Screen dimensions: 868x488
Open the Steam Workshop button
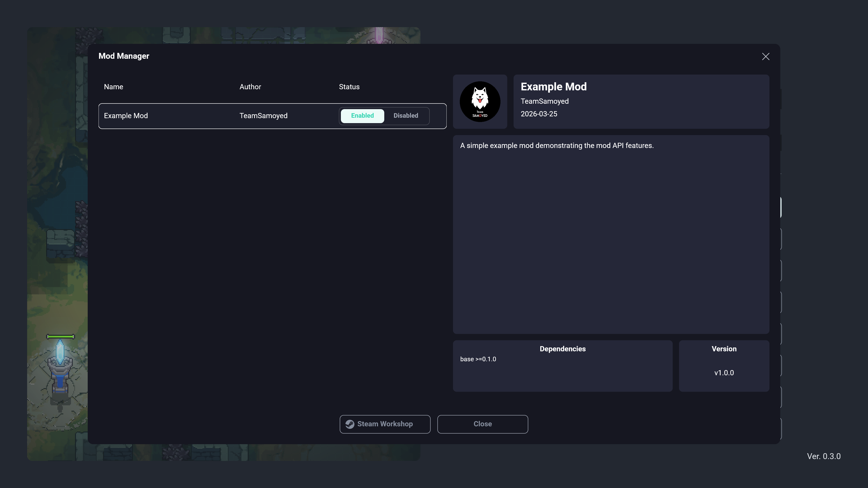385,424
